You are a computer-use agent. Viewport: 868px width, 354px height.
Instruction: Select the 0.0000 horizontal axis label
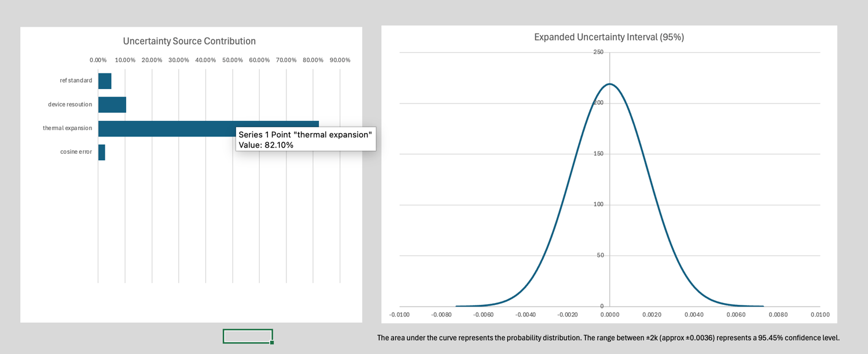click(609, 315)
